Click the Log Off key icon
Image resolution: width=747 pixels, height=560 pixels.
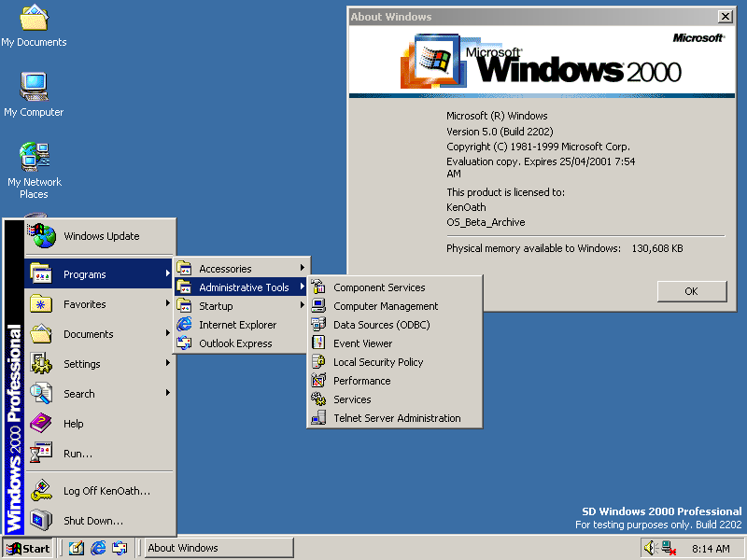tap(41, 491)
